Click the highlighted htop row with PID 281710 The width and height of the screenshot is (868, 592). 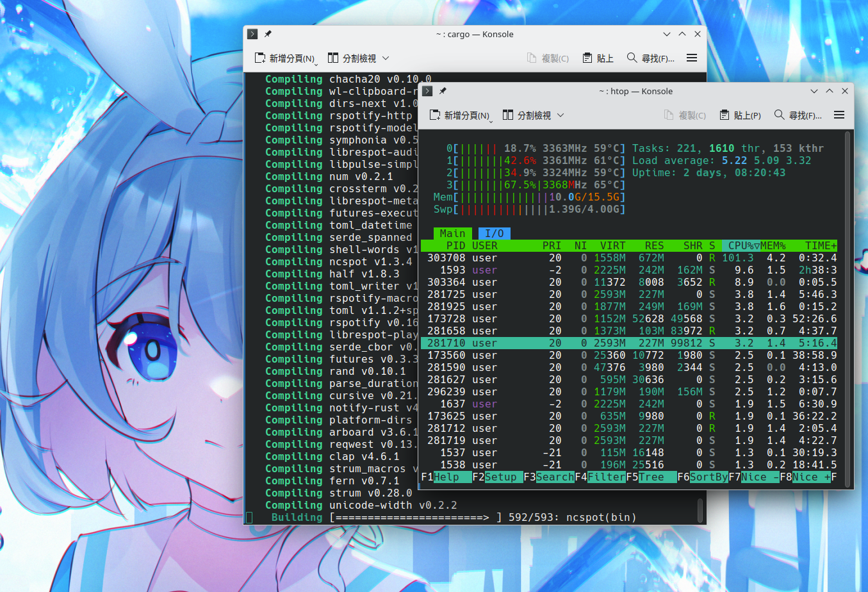pos(629,343)
